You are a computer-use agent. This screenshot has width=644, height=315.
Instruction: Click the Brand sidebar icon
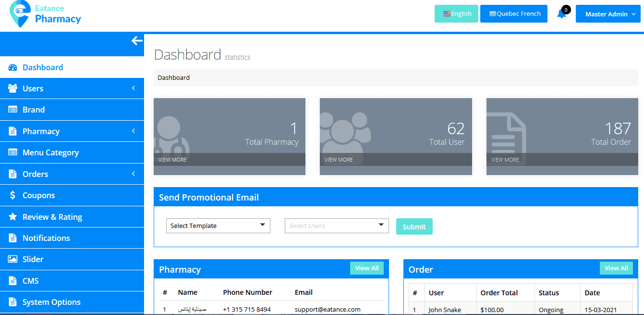tap(13, 110)
